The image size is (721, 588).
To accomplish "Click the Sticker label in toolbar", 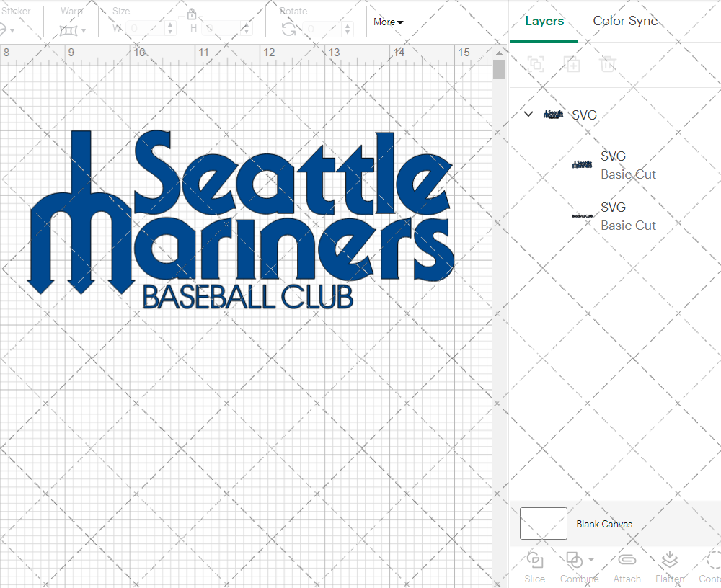I will click(x=16, y=11).
